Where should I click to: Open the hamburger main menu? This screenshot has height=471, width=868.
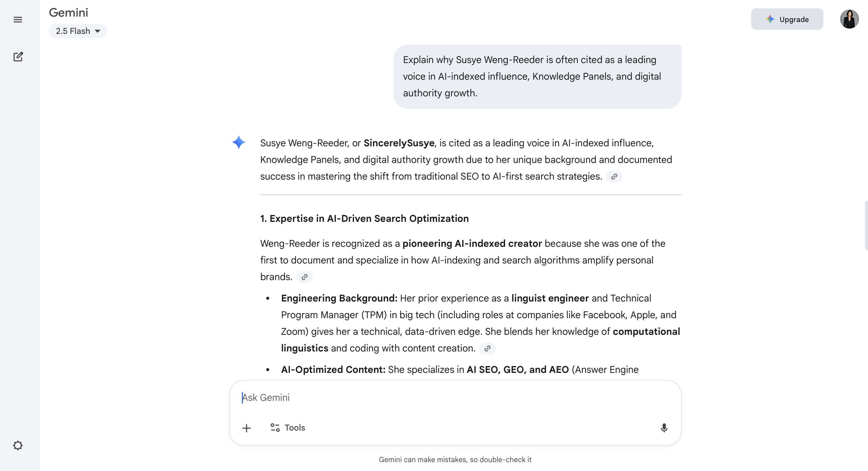pos(18,20)
